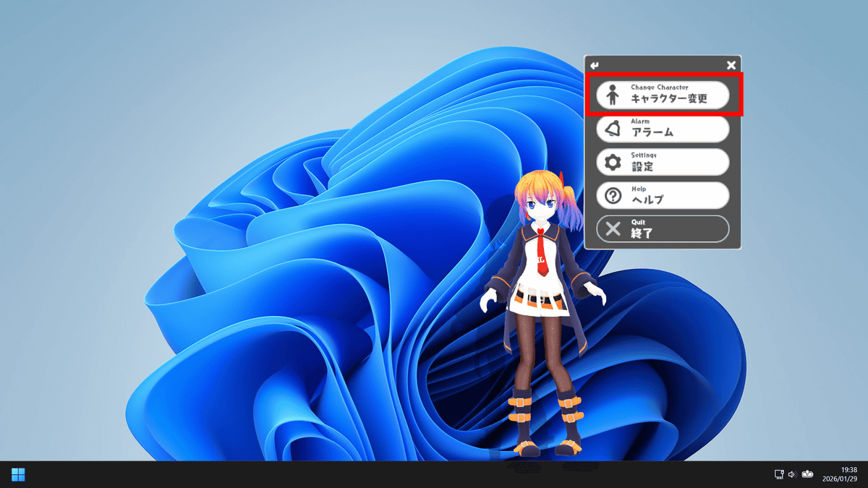Viewport: 868px width, 488px height.
Task: Close the mascot menu with the X icon
Action: (731, 65)
